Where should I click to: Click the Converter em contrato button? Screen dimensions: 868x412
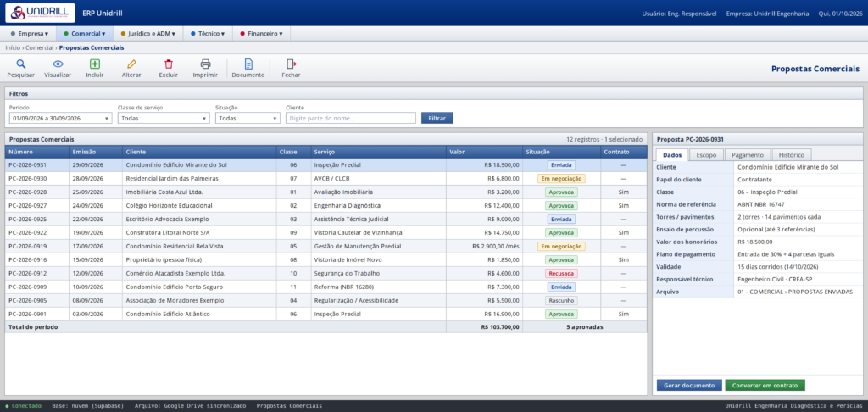765,385
